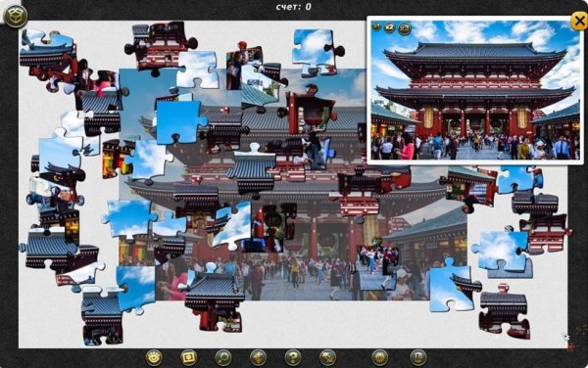
Task: Open the picture frame icon in bottom toolbar
Action: 188,357
